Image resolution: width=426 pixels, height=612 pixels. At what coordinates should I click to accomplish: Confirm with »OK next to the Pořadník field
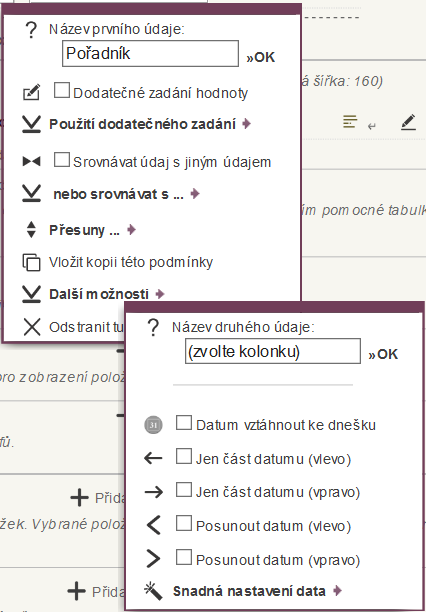[260, 58]
